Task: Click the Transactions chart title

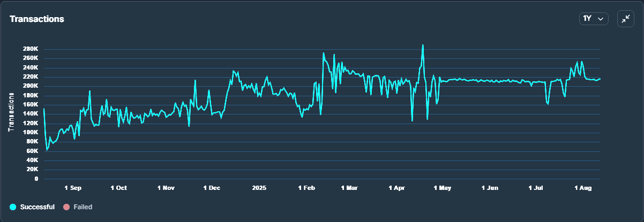Action: tap(37, 19)
